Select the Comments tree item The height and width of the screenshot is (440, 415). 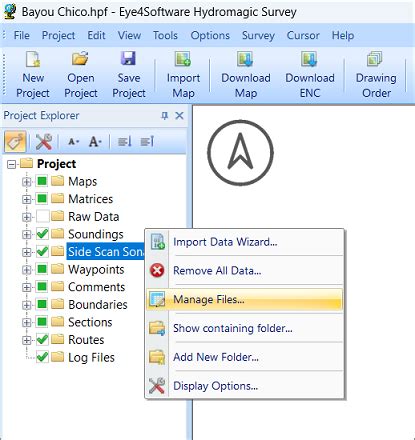[97, 287]
